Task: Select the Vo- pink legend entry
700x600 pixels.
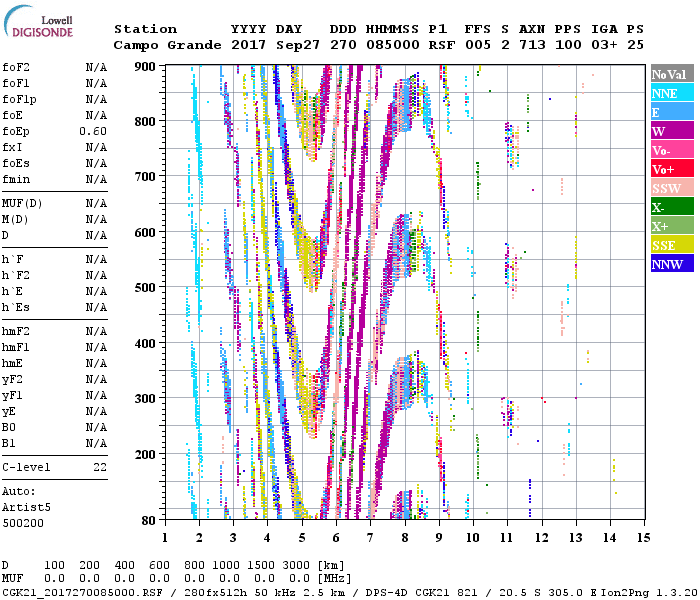Action: click(x=670, y=150)
